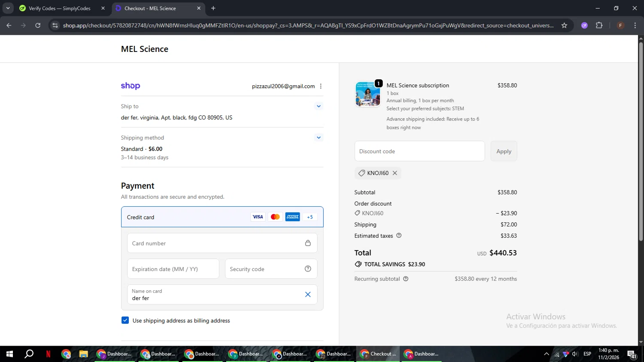Open the volume control in tray
This screenshot has width=644, height=362.
tap(575, 354)
